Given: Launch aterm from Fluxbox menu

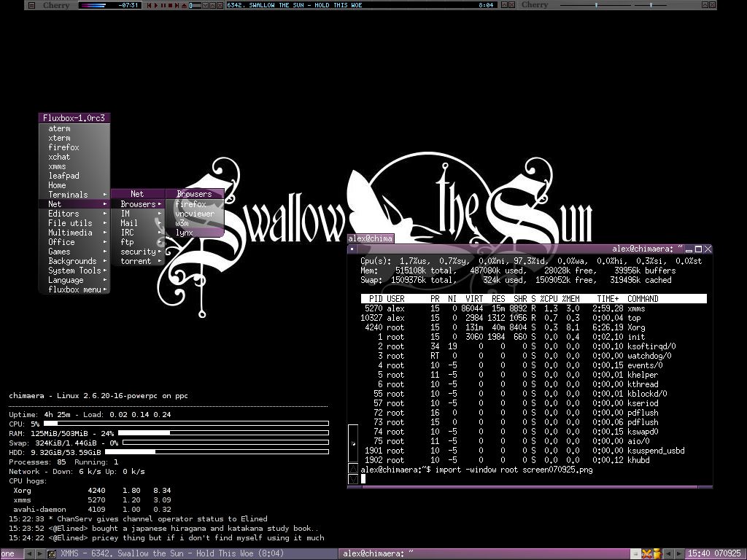Looking at the screenshot, I should [74, 128].
